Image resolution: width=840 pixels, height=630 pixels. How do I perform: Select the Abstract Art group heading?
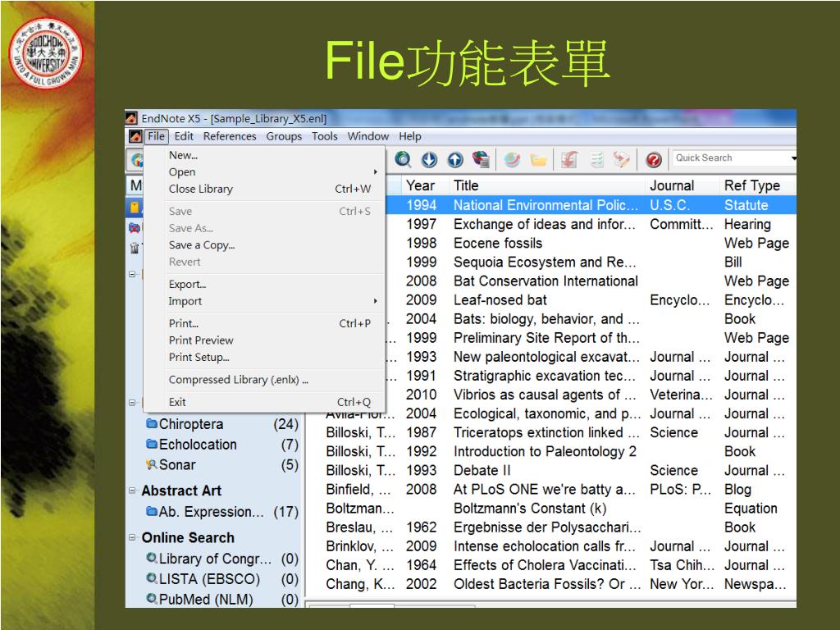click(x=181, y=491)
